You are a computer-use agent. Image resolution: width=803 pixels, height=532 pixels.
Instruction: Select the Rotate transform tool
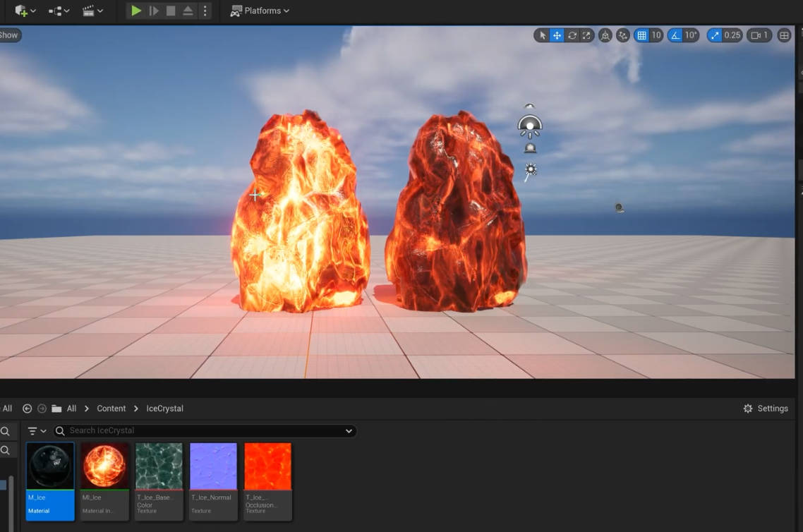point(572,35)
